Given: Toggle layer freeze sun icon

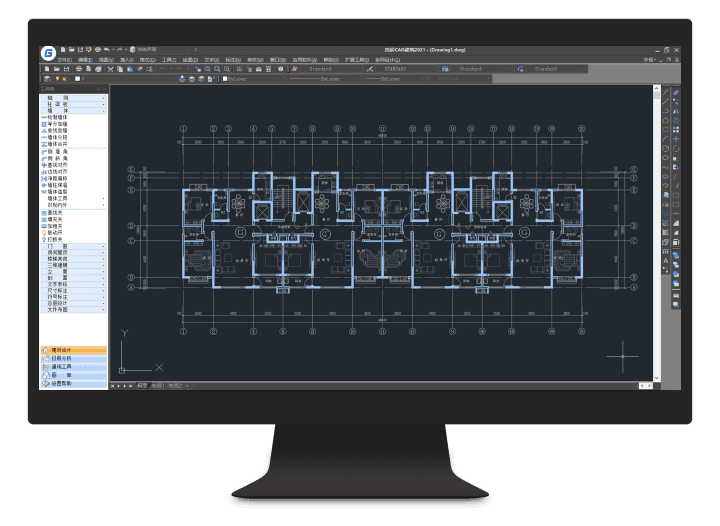Looking at the screenshot, I should pyautogui.click(x=64, y=79).
